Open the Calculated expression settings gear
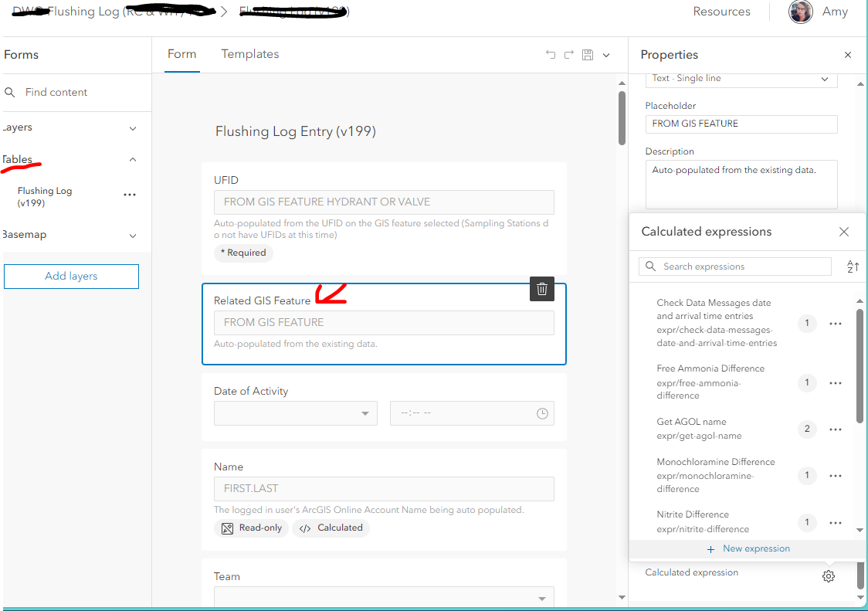The height and width of the screenshot is (611, 868). 829,575
